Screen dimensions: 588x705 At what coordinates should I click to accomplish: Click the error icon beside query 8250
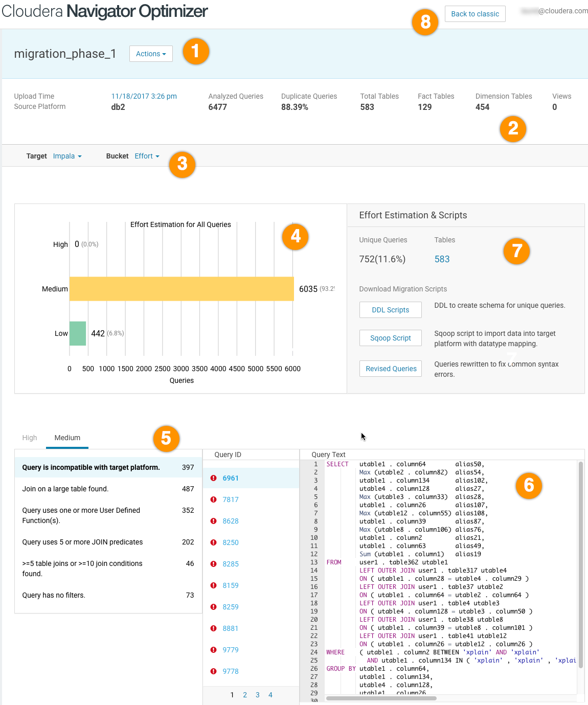(x=213, y=542)
